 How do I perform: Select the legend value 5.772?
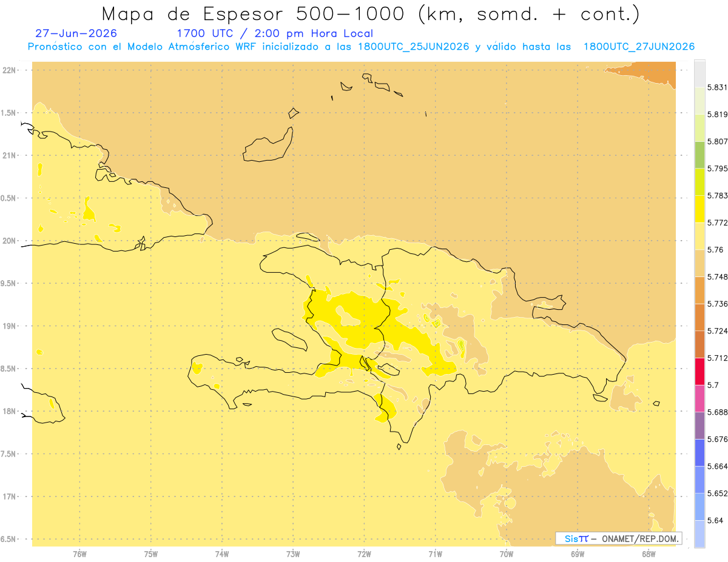click(x=718, y=223)
